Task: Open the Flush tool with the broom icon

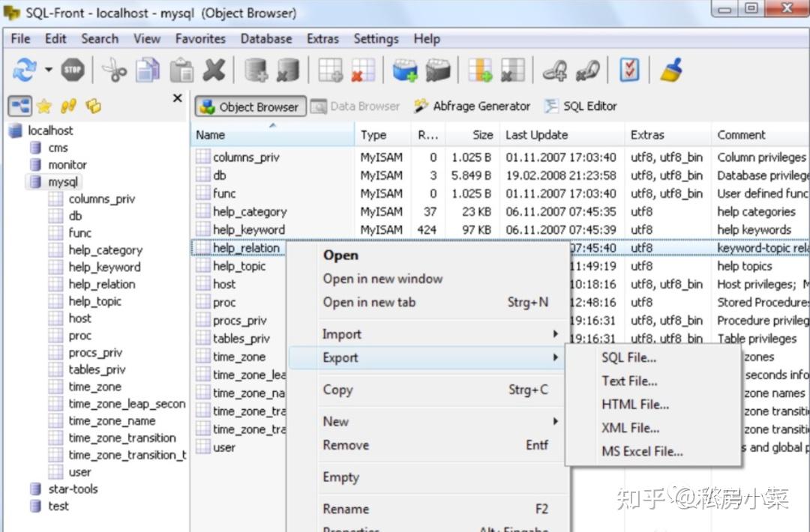Action: (671, 69)
